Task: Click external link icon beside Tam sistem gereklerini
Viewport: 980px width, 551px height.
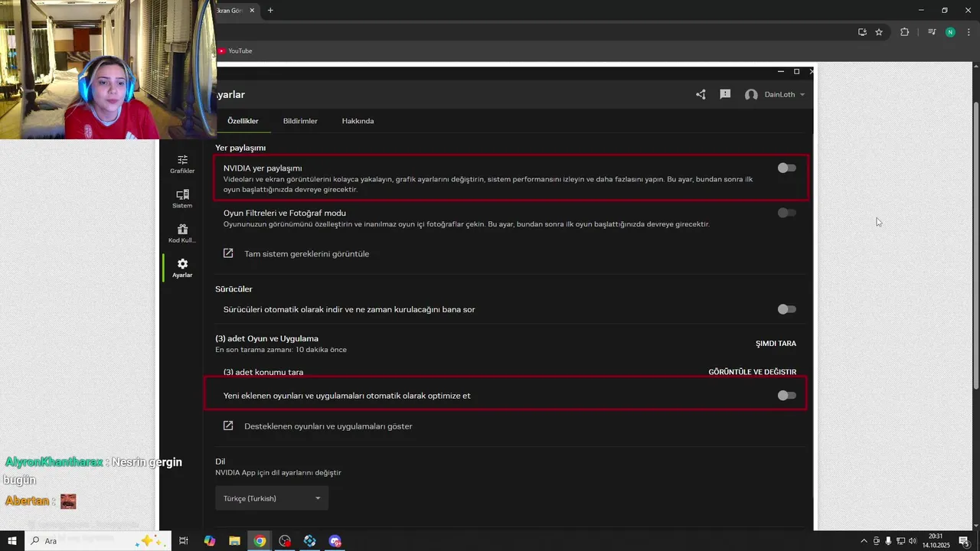Action: [228, 253]
